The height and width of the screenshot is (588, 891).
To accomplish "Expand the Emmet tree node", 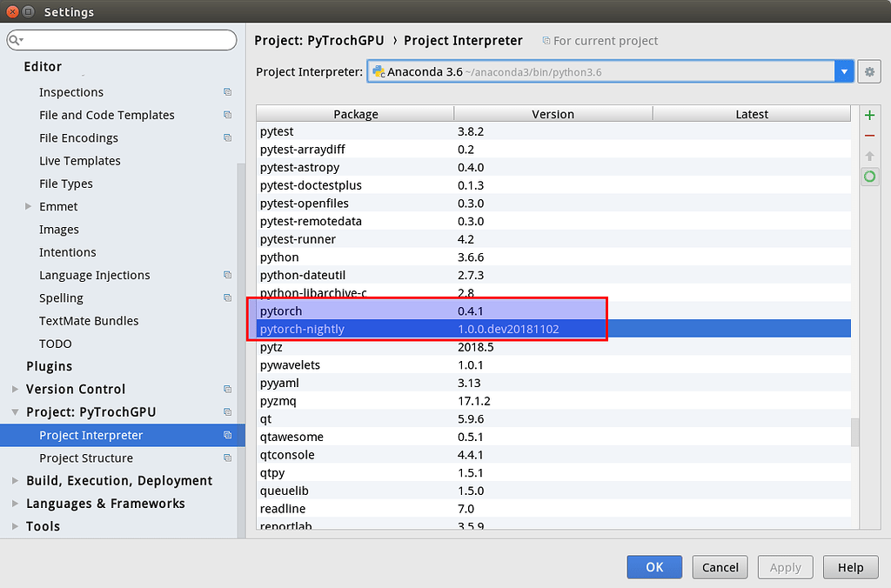I will click(26, 206).
